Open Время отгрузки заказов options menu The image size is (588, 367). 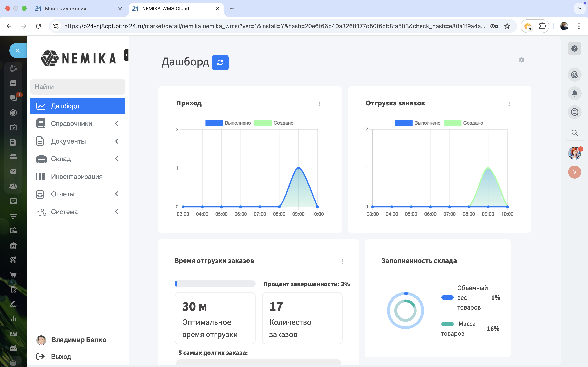pos(342,262)
